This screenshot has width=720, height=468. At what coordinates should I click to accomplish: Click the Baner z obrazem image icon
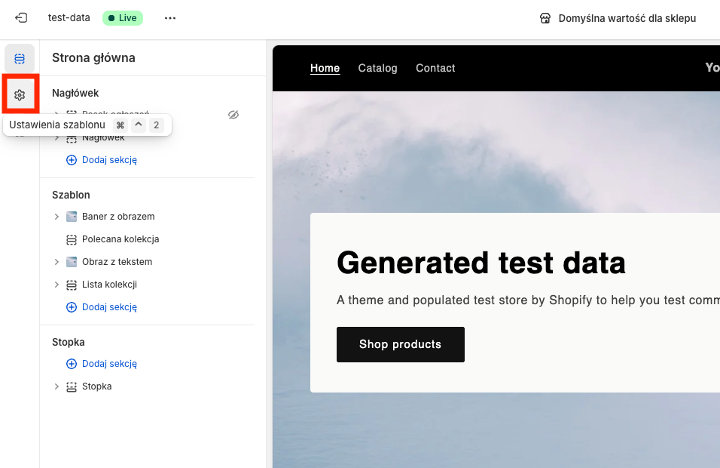click(x=71, y=217)
